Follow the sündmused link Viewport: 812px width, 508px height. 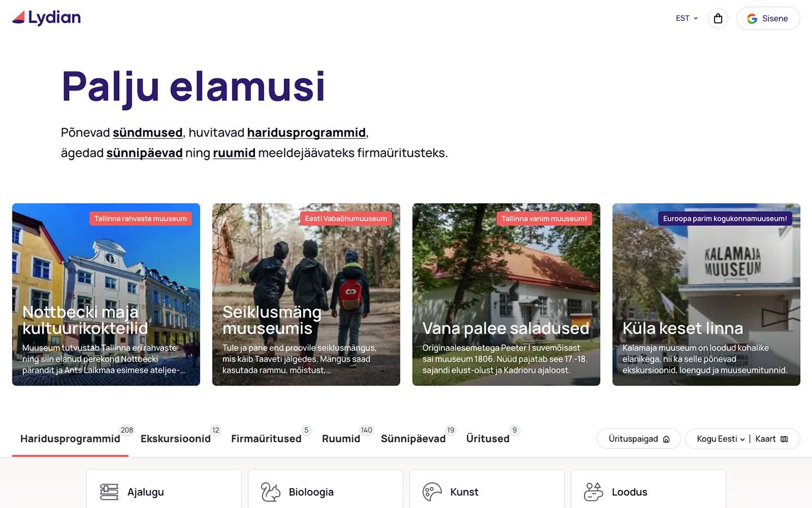tap(148, 133)
